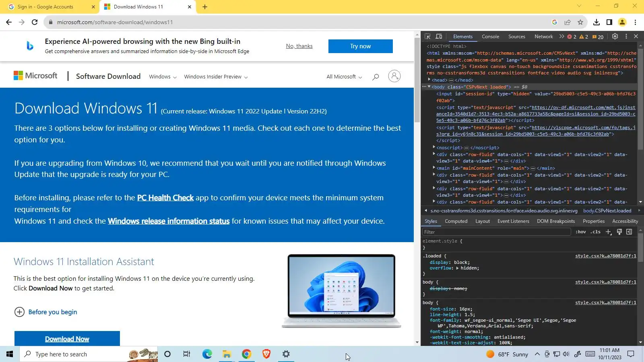644x362 pixels.
Task: Toggle :hov element state panel
Action: 581,232
